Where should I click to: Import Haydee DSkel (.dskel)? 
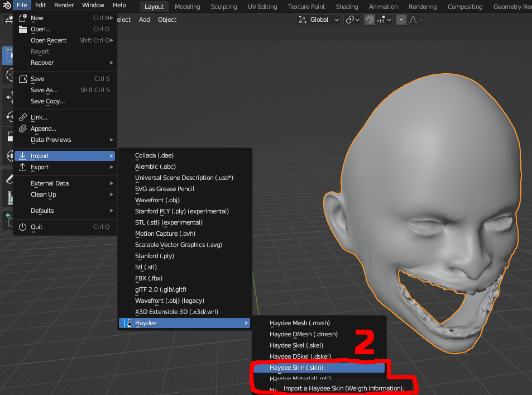[x=319, y=356]
